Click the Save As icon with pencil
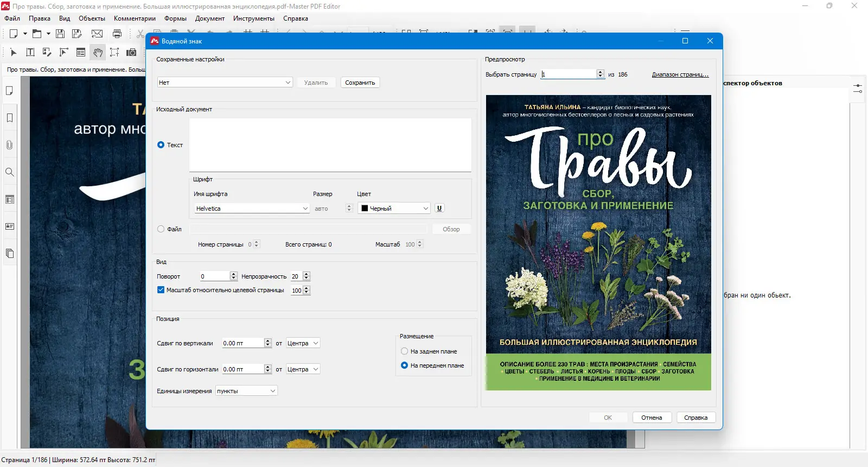This screenshot has height=467, width=868. pos(77,34)
